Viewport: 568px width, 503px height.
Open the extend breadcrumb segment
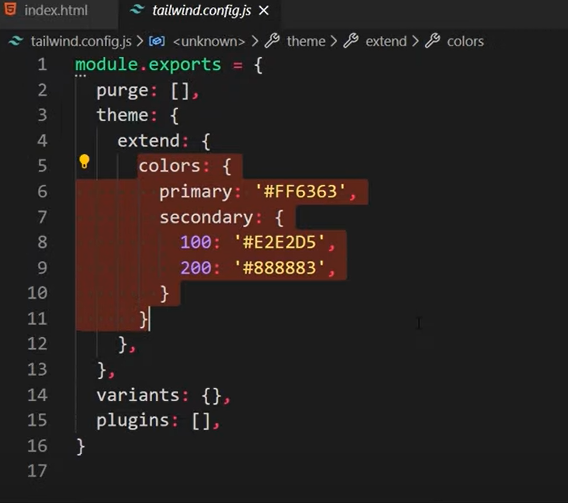(x=386, y=41)
